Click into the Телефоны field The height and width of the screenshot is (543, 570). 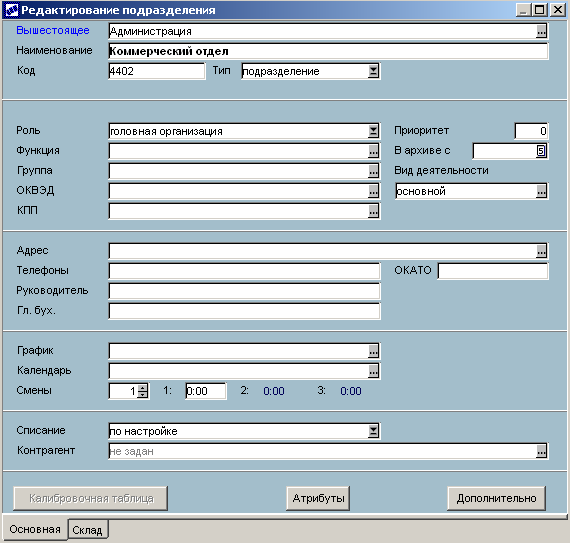click(x=244, y=271)
